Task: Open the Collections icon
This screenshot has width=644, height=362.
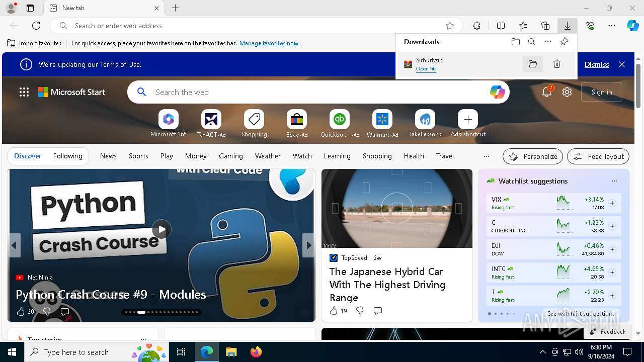Action: (x=545, y=26)
